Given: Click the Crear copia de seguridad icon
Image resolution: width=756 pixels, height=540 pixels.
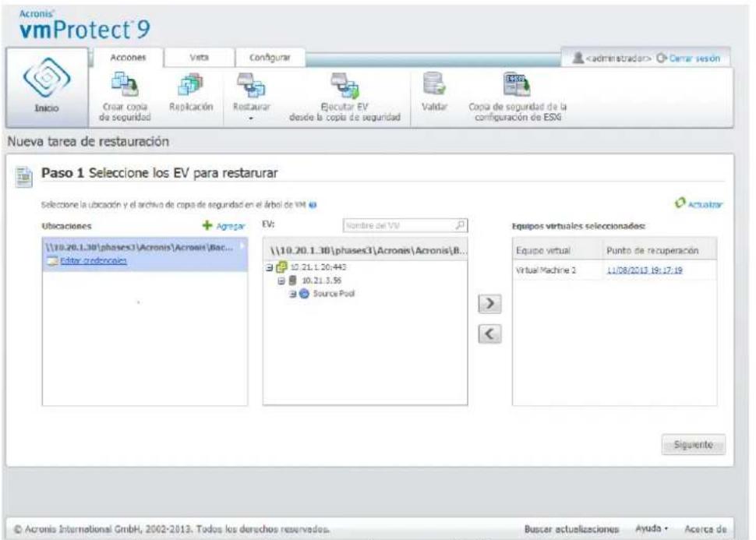Looking at the screenshot, I should point(125,84).
